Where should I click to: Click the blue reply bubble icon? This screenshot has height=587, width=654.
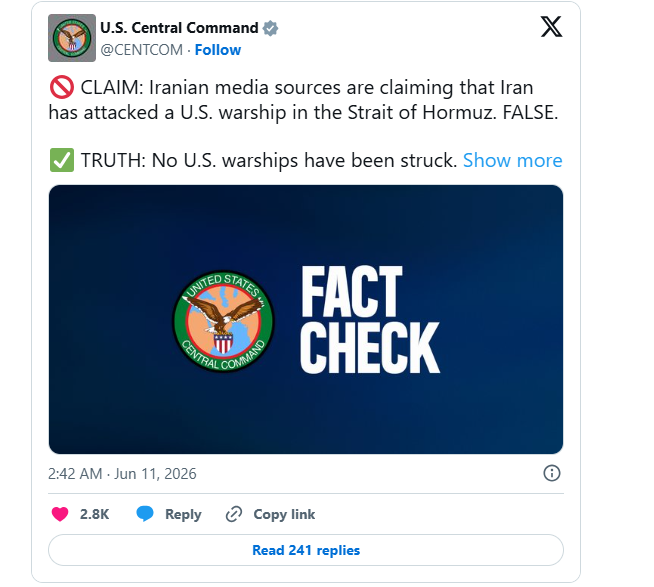click(x=145, y=514)
